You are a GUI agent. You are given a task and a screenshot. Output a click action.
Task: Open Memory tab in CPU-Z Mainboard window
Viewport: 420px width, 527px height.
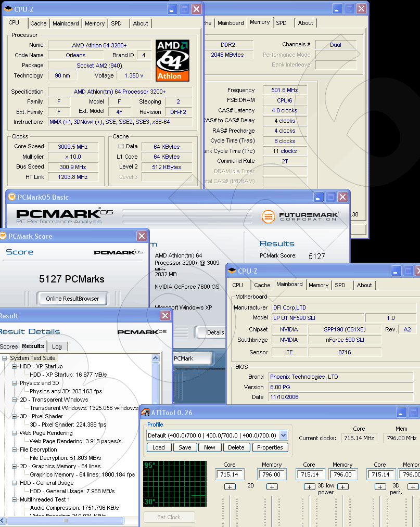(319, 285)
